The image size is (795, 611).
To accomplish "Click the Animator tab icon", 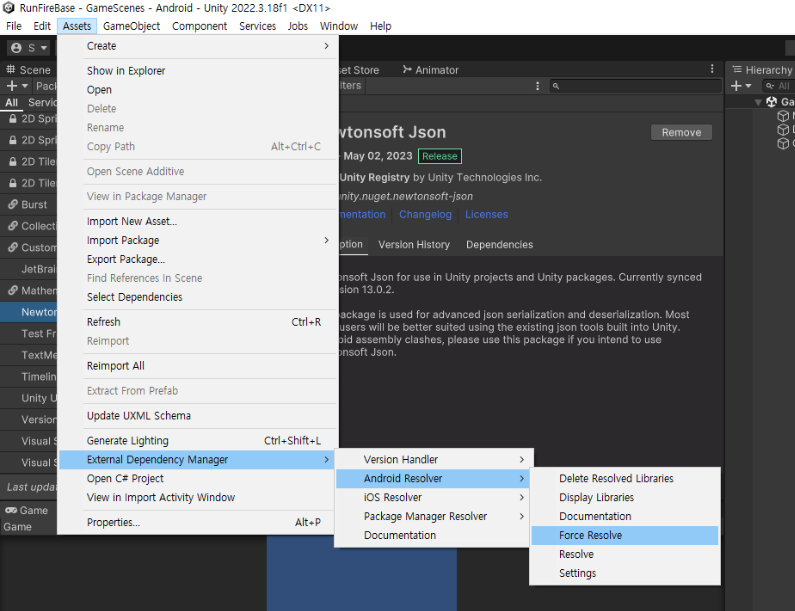I will click(407, 69).
